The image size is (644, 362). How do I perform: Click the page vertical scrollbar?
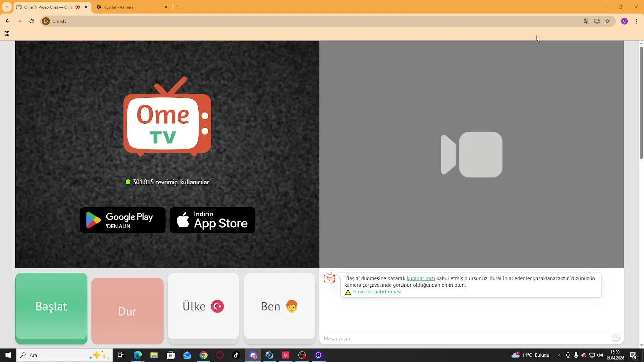click(x=641, y=103)
